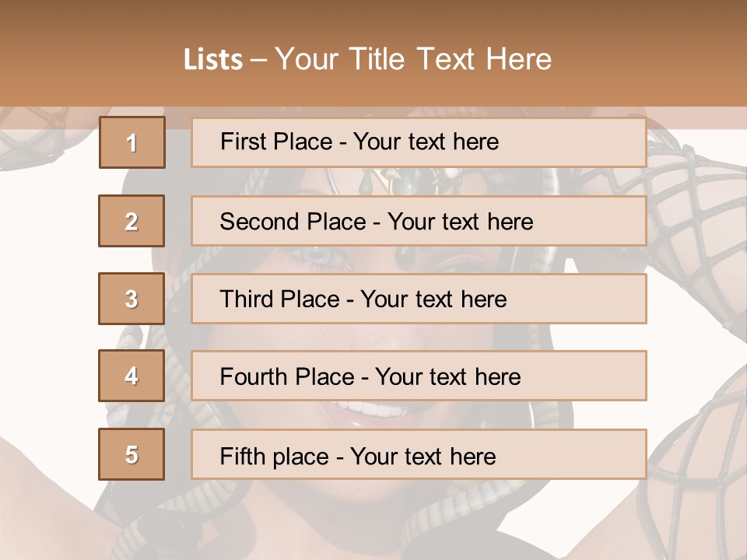Select the number 4 box
The height and width of the screenshot is (560, 747).
pyautogui.click(x=132, y=376)
